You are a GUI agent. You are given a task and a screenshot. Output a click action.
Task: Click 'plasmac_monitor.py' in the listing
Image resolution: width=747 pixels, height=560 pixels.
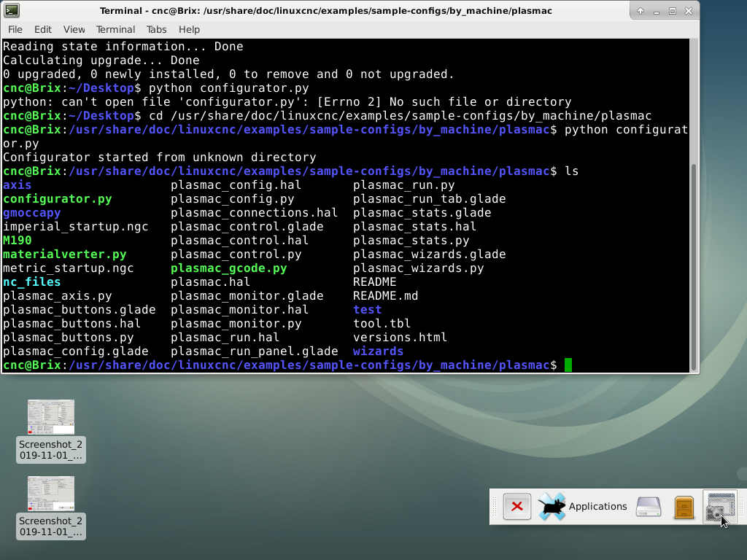click(236, 323)
